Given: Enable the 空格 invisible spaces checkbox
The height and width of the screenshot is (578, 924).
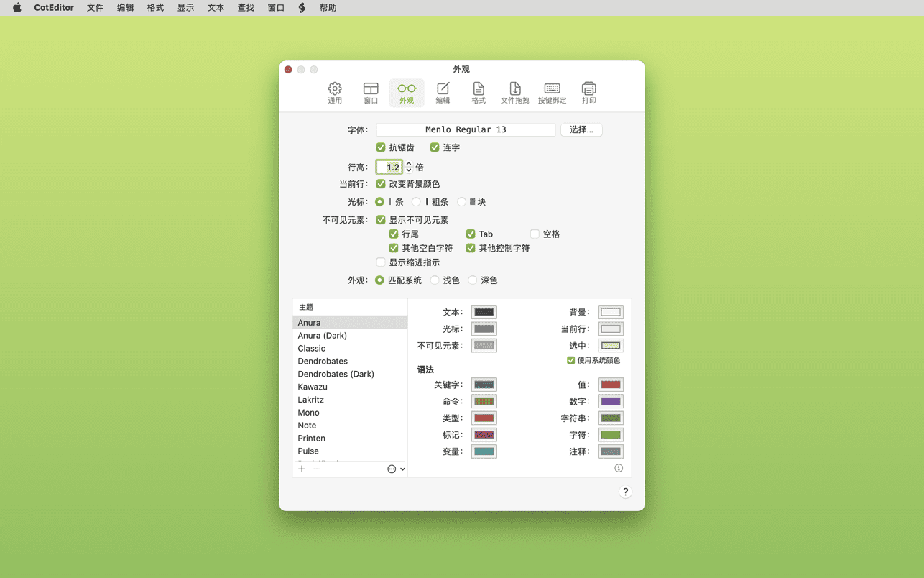Looking at the screenshot, I should pyautogui.click(x=535, y=234).
